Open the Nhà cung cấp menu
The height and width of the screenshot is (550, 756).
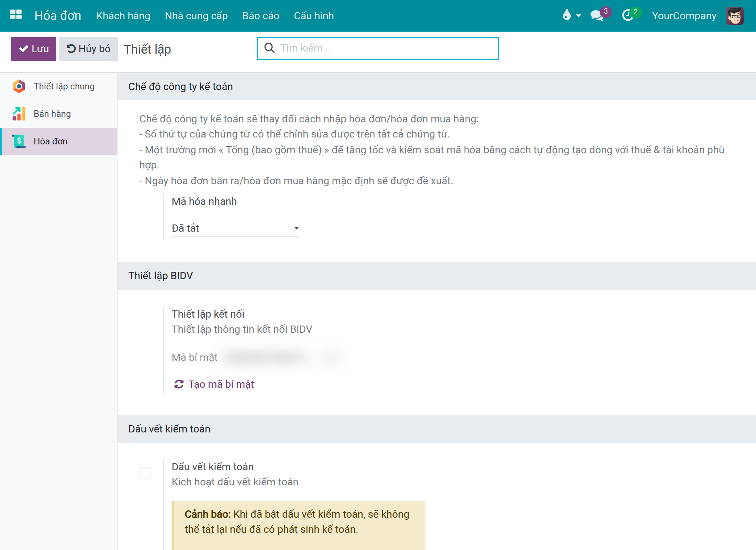pos(196,16)
